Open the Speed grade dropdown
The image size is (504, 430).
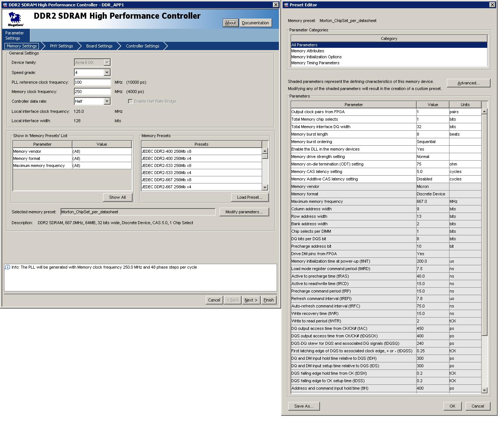click(x=107, y=72)
